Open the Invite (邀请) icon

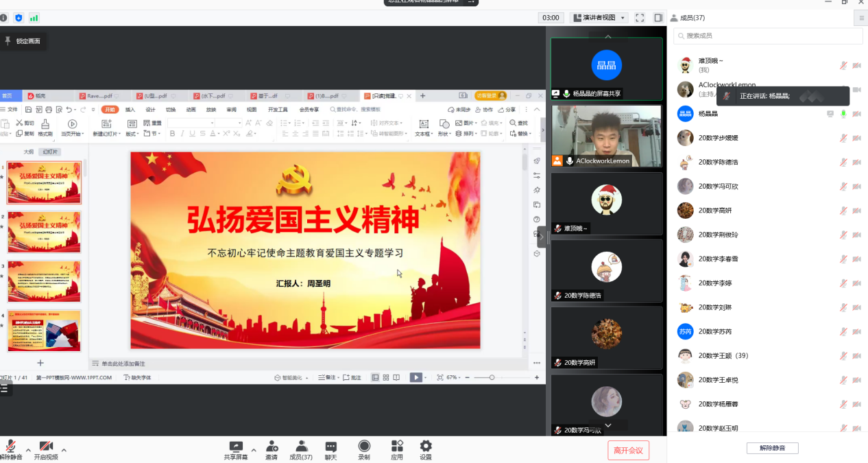tap(272, 447)
